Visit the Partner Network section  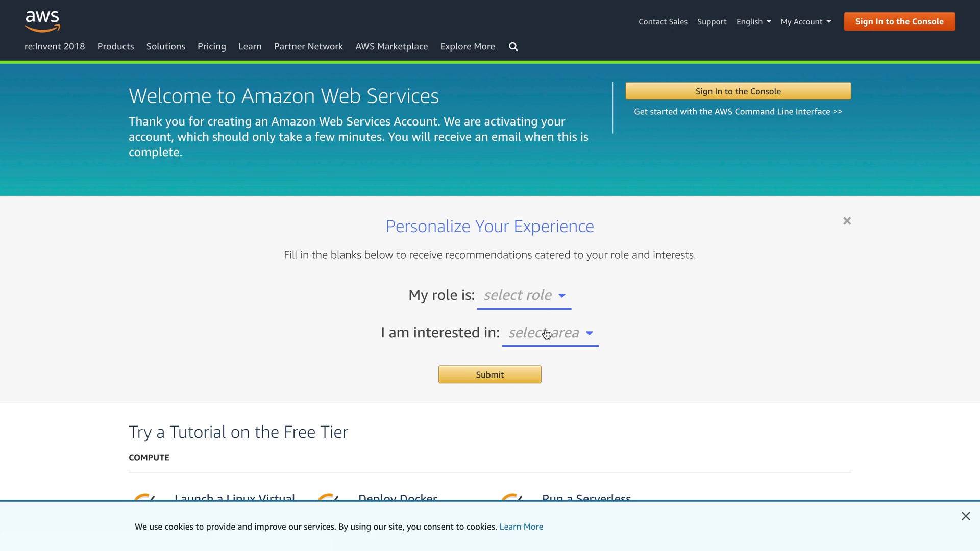point(308,46)
